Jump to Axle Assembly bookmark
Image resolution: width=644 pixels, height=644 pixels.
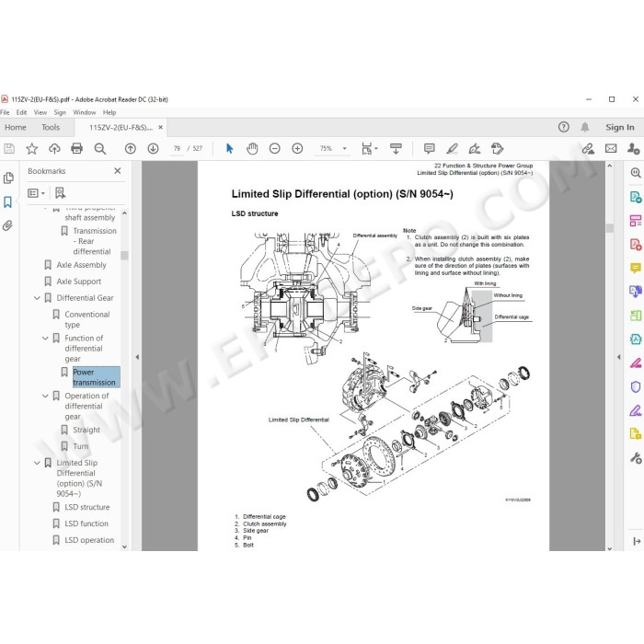click(x=81, y=265)
